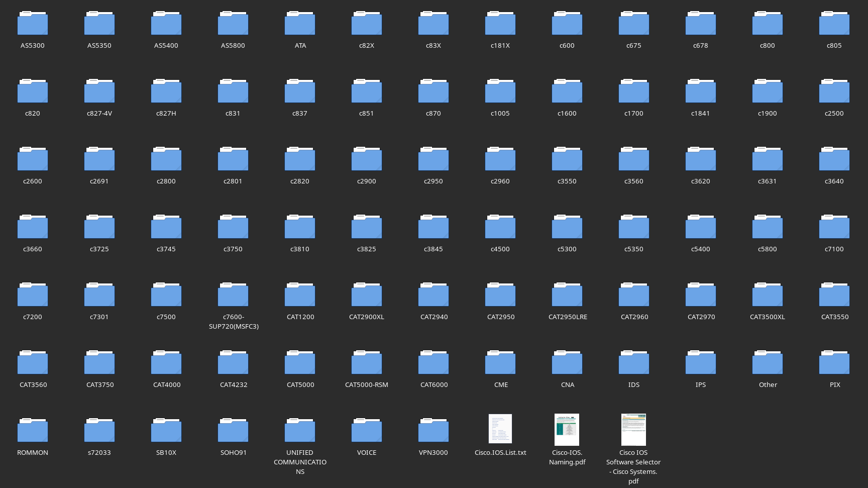
Task: Select the CME folder
Action: coord(500,363)
